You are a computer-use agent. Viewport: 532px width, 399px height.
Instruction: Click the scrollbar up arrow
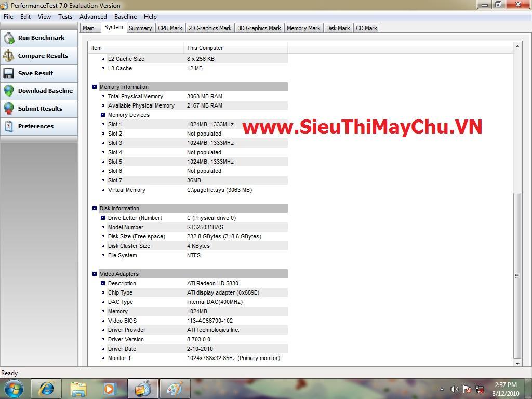(x=517, y=46)
